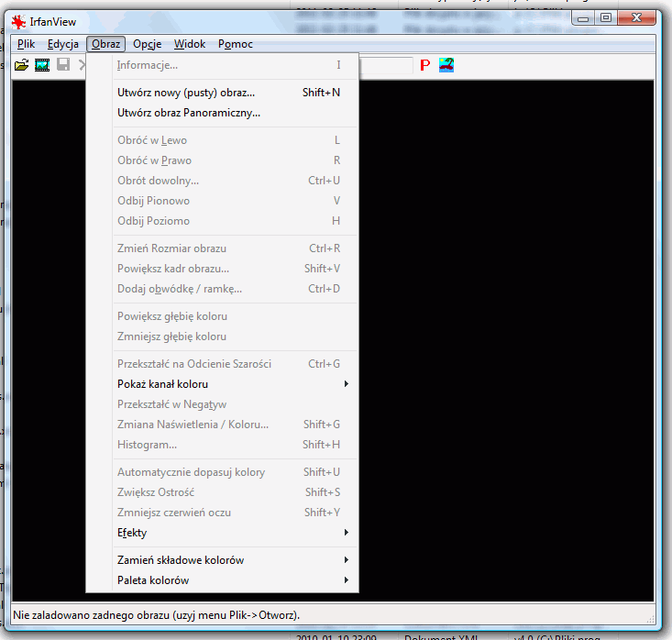Viewport: 672px width, 640px height.
Task: Click the Save floppy disk icon
Action: tap(63, 65)
